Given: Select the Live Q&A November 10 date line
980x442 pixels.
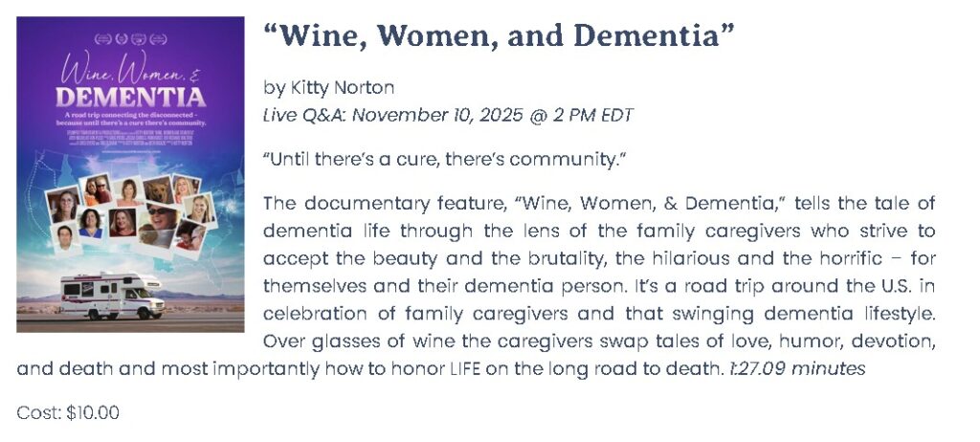Looking at the screenshot, I should click(448, 116).
